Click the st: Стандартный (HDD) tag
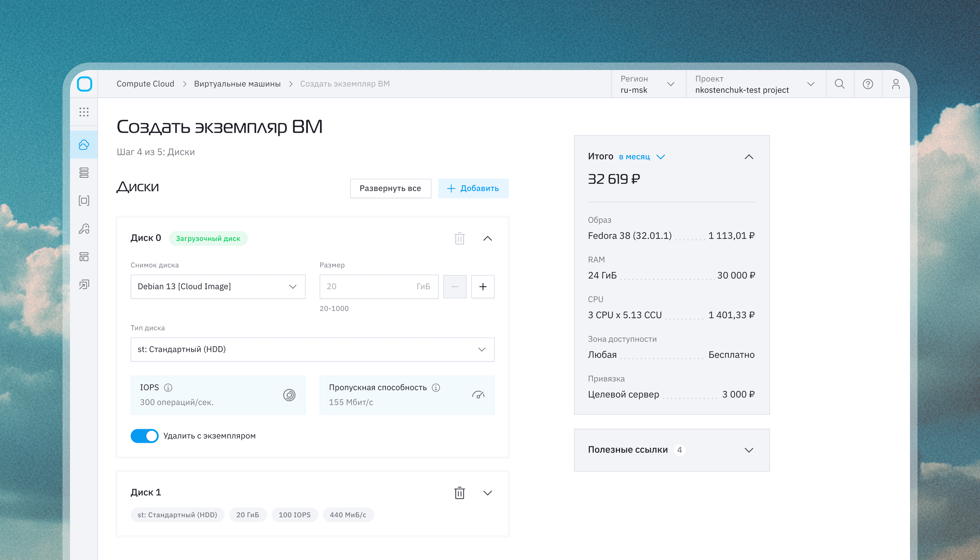Screen dimensions: 980x560 [x=177, y=515]
